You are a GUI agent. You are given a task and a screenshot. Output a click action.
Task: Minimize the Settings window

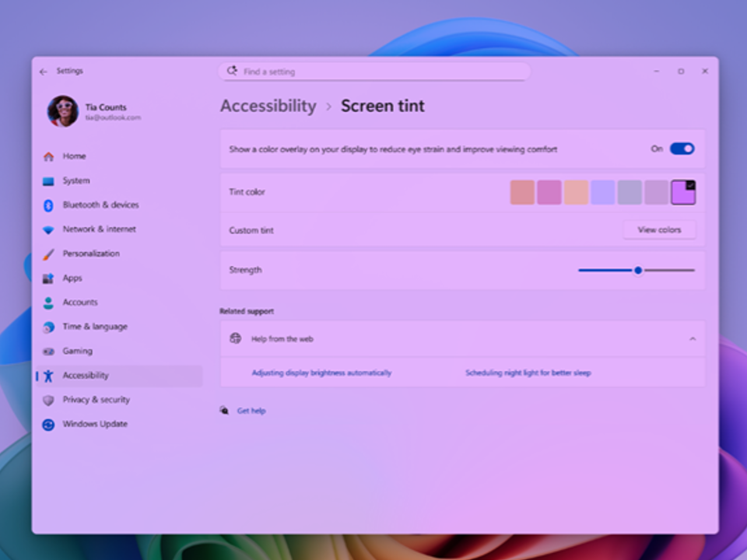pyautogui.click(x=657, y=72)
